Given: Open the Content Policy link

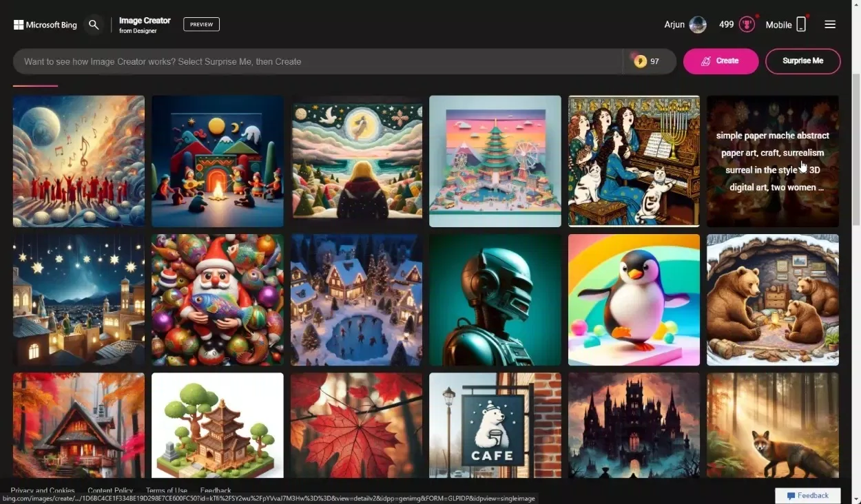Looking at the screenshot, I should [x=110, y=491].
